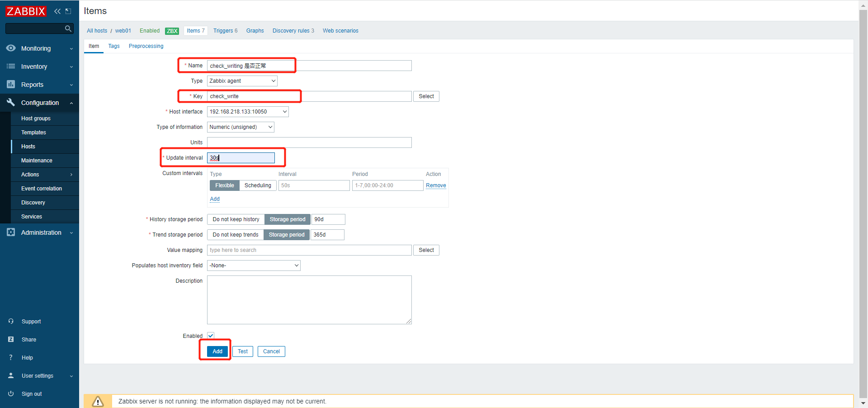Expand the Monitoring menu
868x408 pixels.
pos(71,48)
